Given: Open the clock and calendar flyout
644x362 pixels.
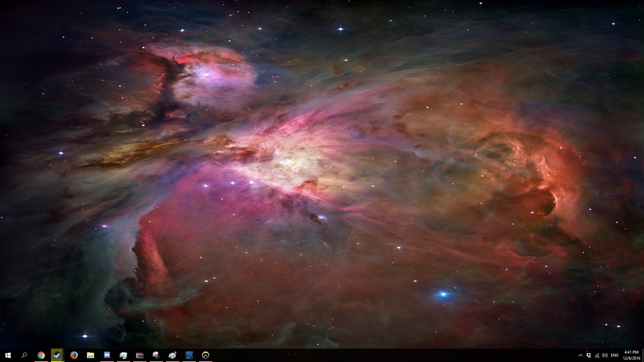Looking at the screenshot, I should coord(631,355).
